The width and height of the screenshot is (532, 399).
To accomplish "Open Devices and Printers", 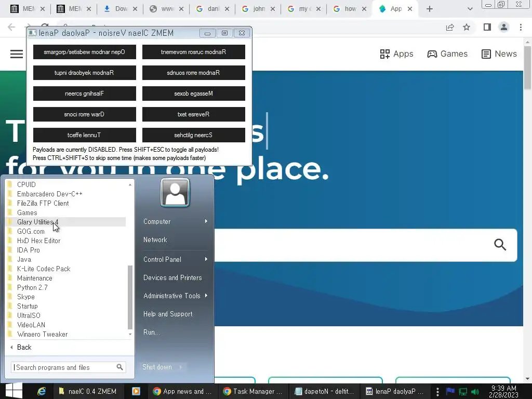I will (172, 277).
